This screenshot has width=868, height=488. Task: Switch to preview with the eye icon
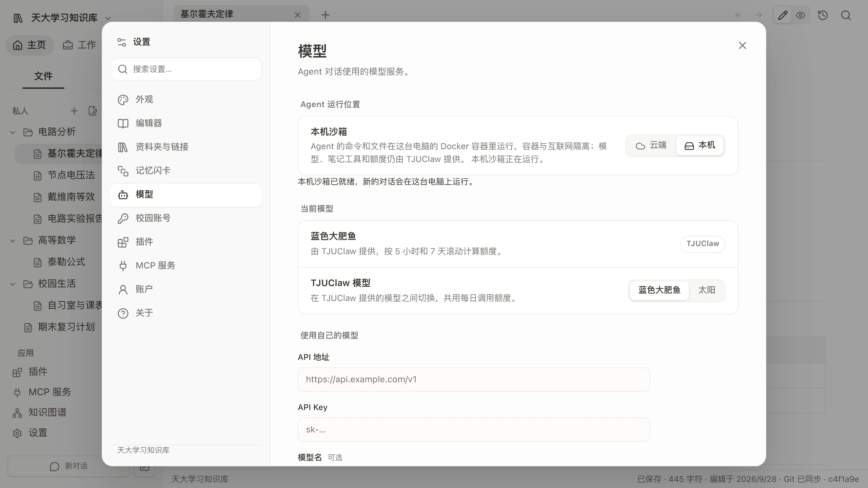[801, 15]
